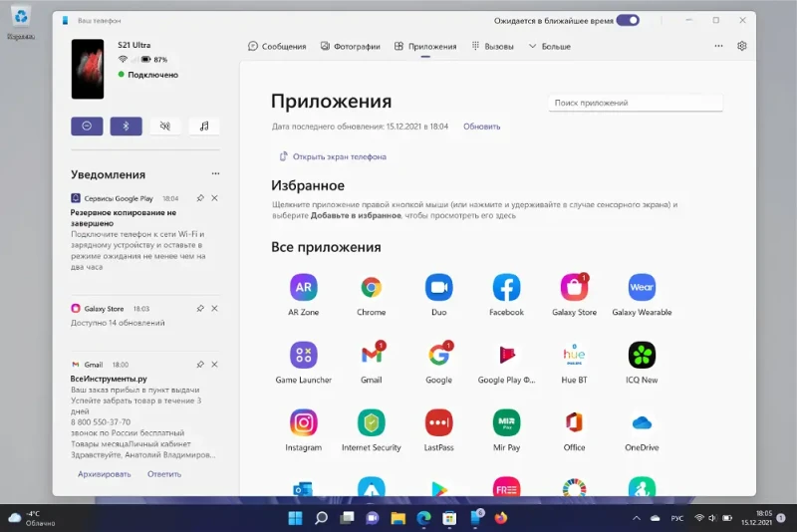Click the Обновить link
Screen dimensions: 797x532
point(481,127)
